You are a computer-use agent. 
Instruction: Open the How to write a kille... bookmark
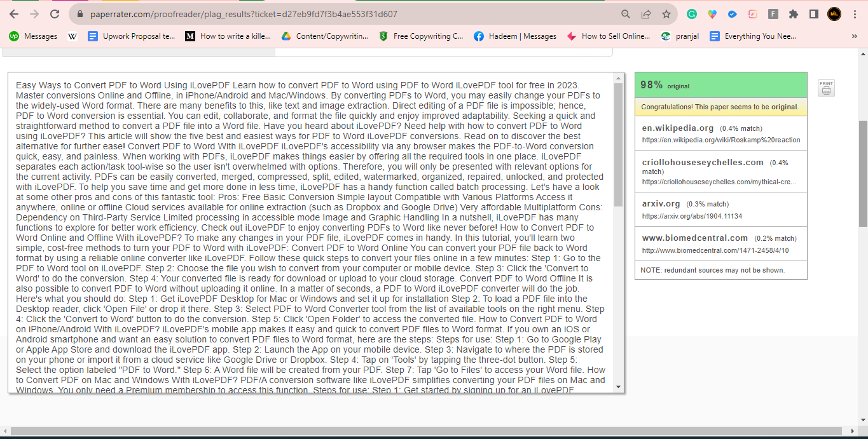tap(228, 36)
